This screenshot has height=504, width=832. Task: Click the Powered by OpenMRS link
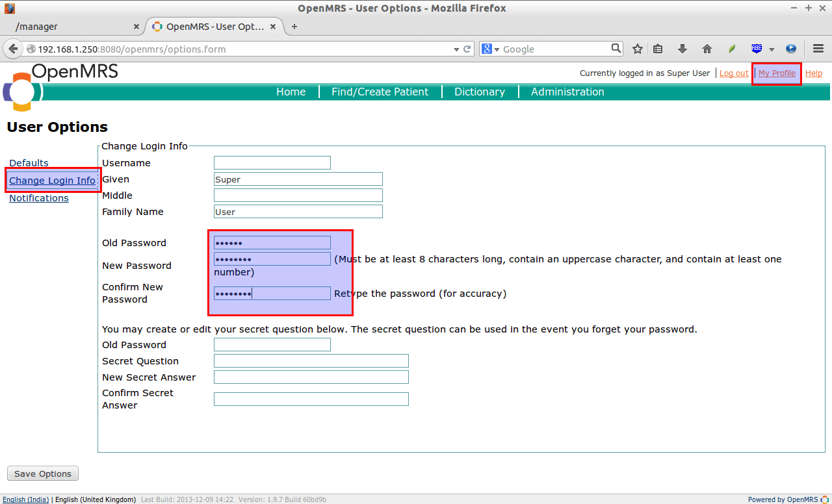tap(788, 499)
